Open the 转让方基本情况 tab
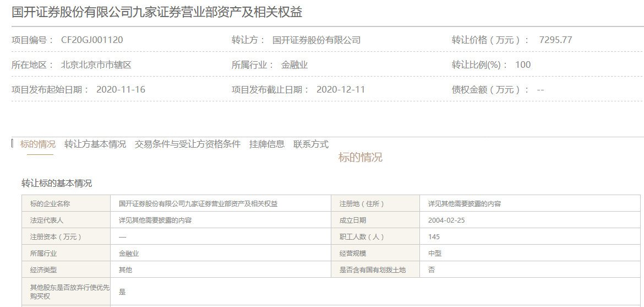 click(x=95, y=144)
